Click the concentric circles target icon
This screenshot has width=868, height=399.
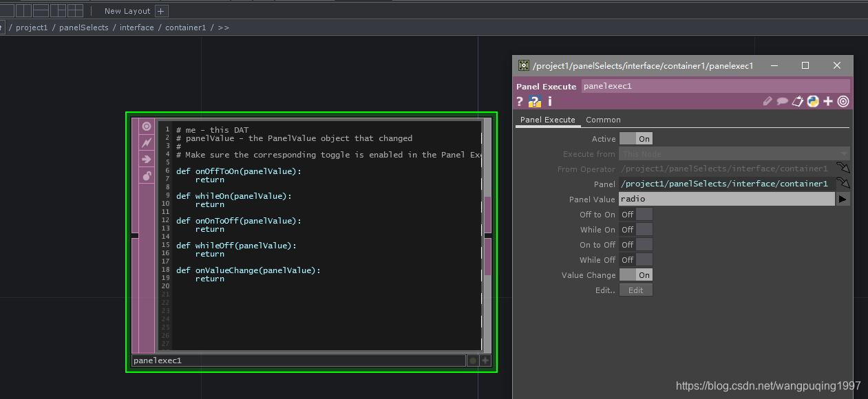tap(843, 101)
